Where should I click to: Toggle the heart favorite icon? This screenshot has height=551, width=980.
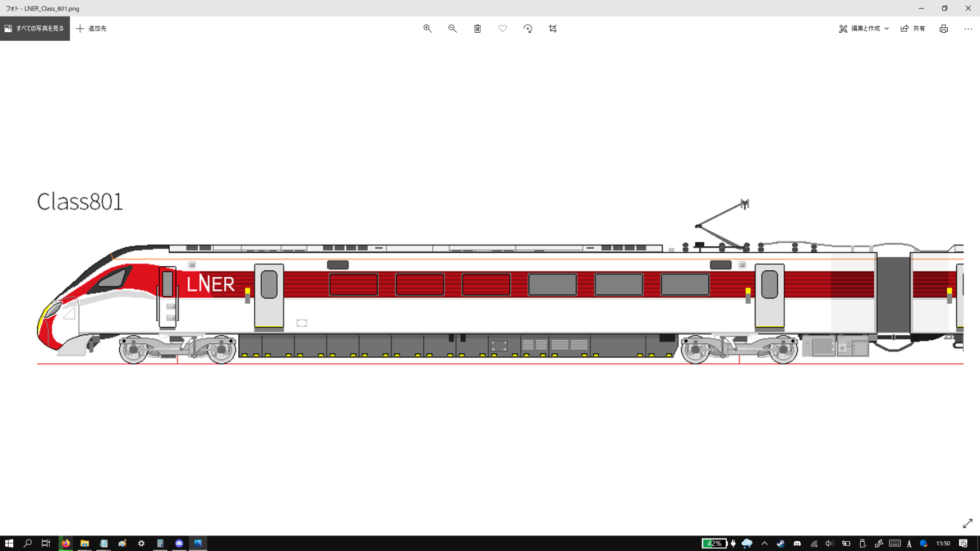pyautogui.click(x=502, y=29)
